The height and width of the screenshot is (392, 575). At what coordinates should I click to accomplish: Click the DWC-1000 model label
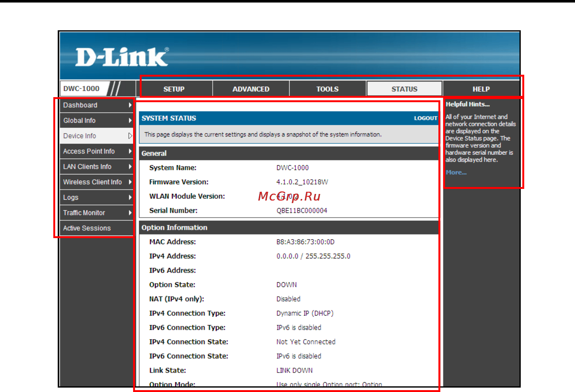81,89
